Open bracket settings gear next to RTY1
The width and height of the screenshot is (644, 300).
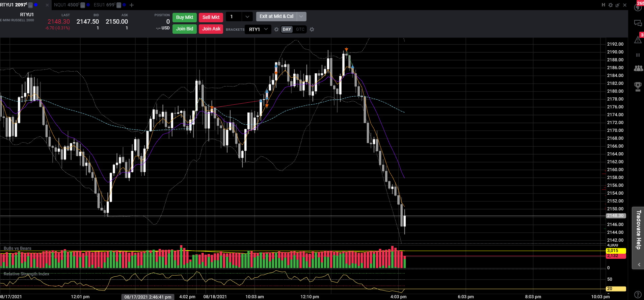276,29
